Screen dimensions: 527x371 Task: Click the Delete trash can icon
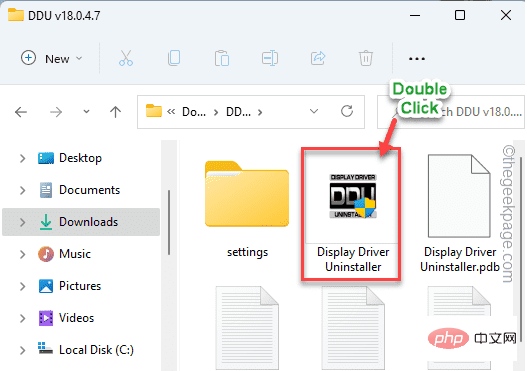pyautogui.click(x=366, y=58)
